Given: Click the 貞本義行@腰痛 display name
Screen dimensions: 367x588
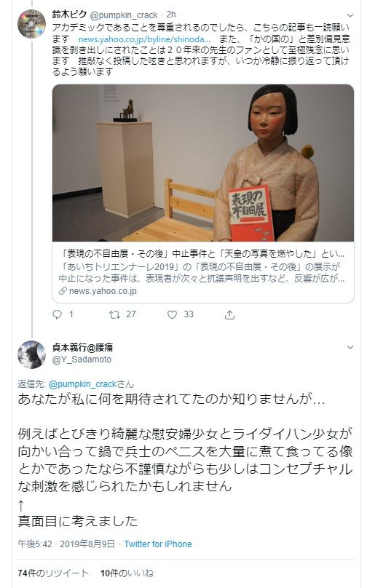Looking at the screenshot, I should (x=82, y=347).
